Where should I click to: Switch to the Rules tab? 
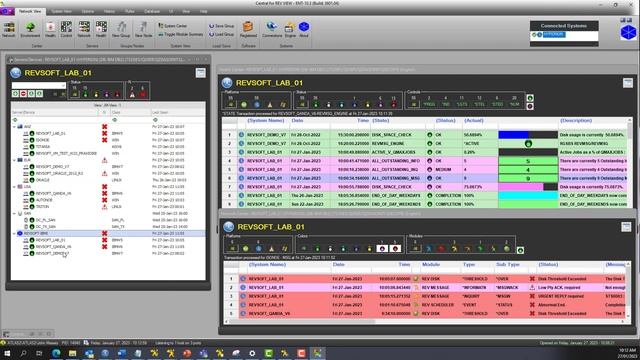130,11
